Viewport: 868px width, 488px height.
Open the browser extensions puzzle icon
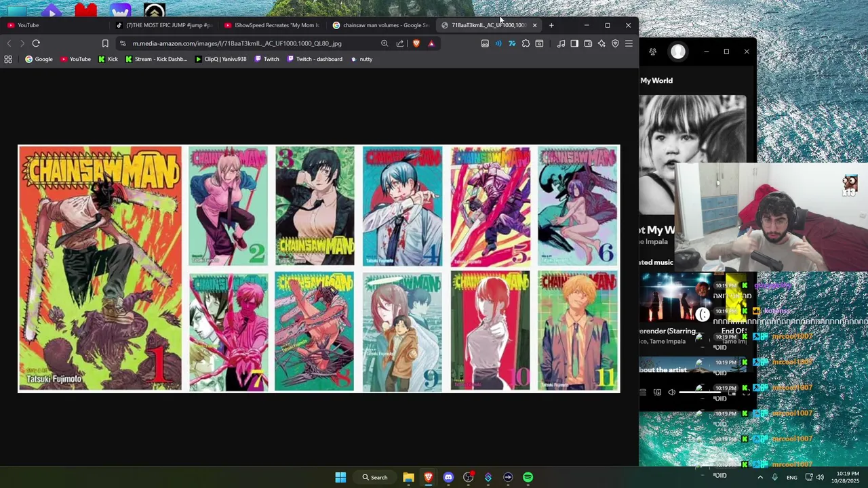tap(526, 43)
